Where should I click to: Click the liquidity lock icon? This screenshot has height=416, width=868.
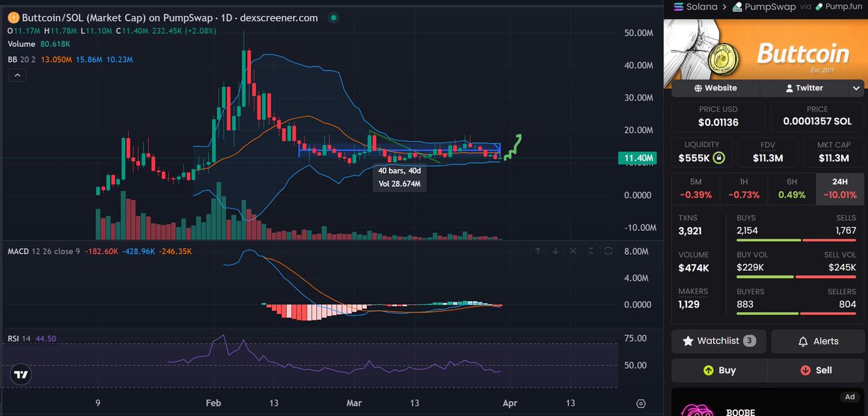pos(718,158)
